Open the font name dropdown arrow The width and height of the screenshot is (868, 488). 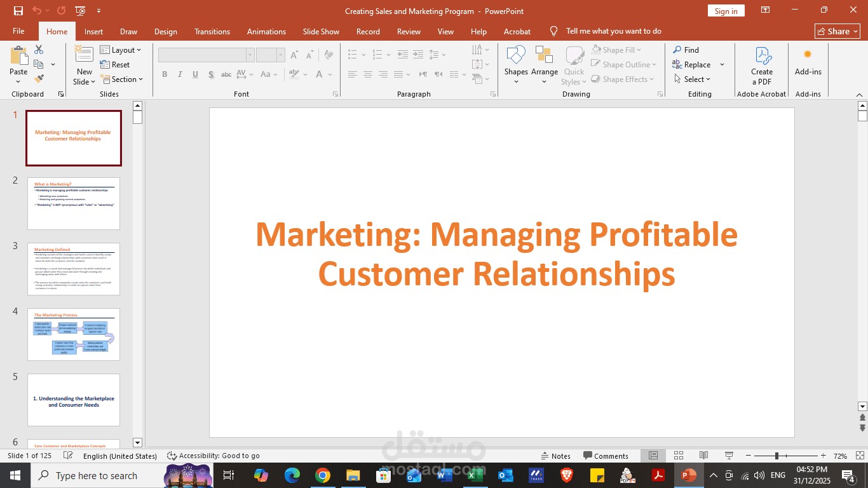[250, 55]
